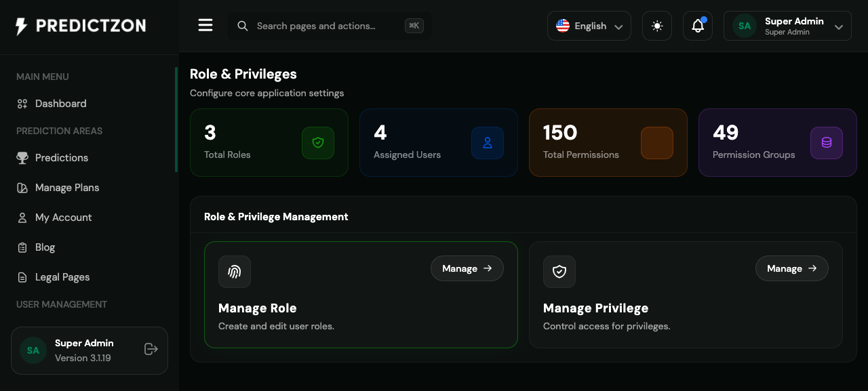Click the Total Roles count 3
Image resolution: width=868 pixels, height=391 pixels.
[210, 132]
